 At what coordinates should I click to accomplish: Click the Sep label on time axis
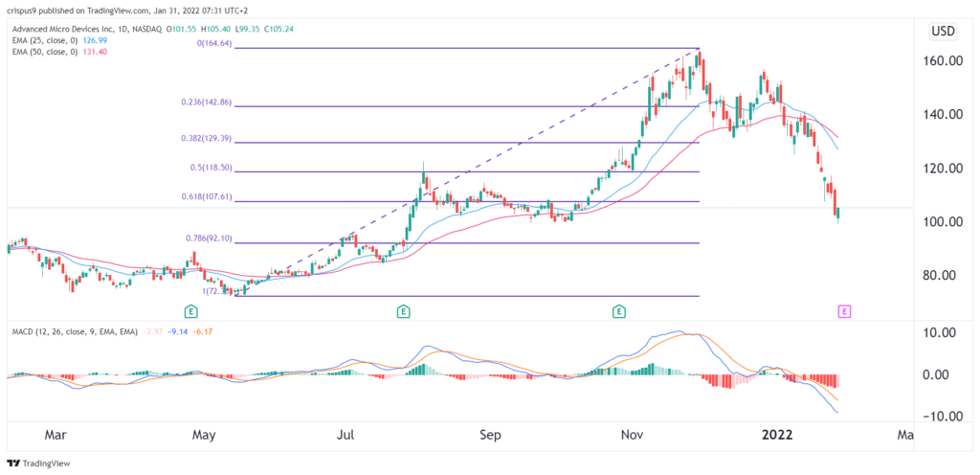click(491, 435)
